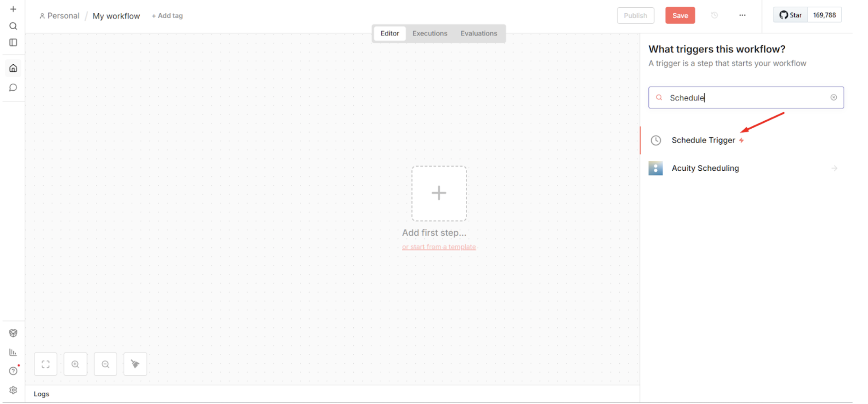Click the Add first step plus box

439,193
